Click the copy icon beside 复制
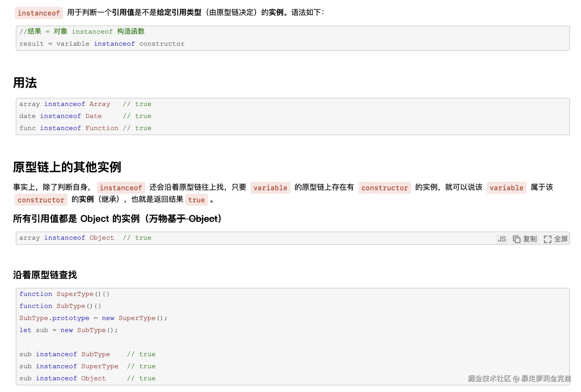581x392 pixels. coord(516,239)
